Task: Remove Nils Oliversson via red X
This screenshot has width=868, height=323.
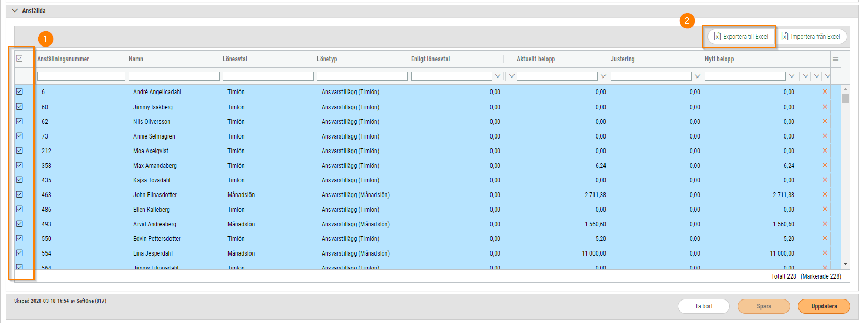Action: coord(825,121)
